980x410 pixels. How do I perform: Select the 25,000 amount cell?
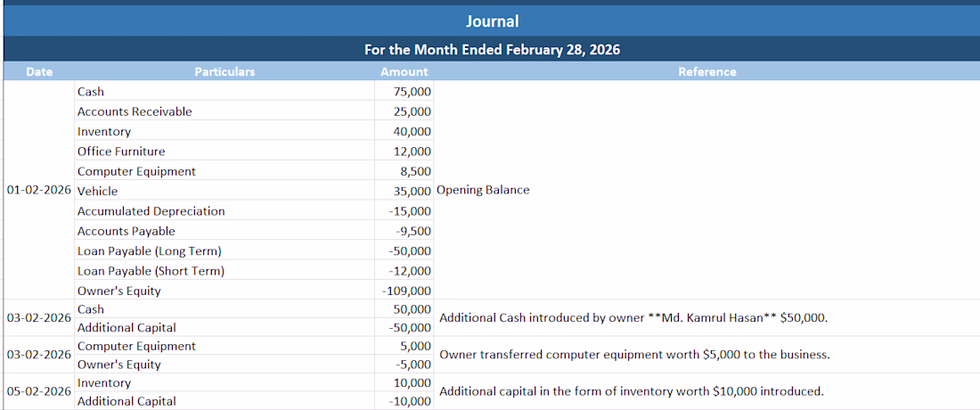click(x=404, y=111)
